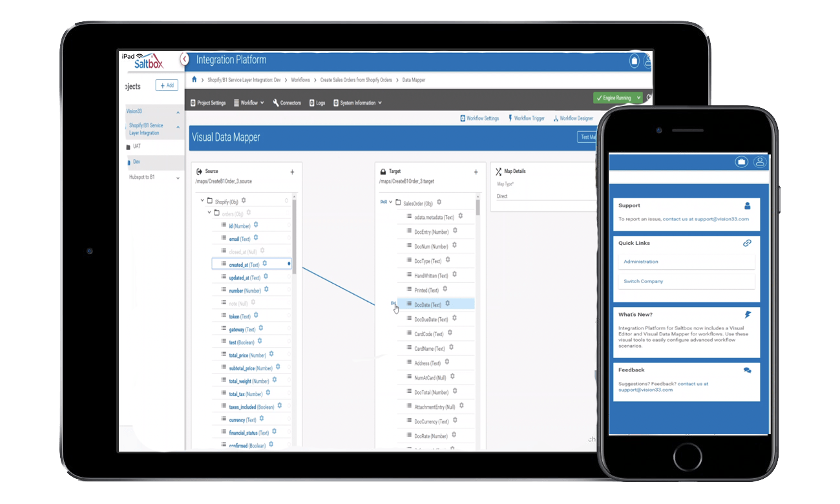Click the gear icon next to created_at
Image resolution: width=840 pixels, height=504 pixels.
click(x=264, y=264)
